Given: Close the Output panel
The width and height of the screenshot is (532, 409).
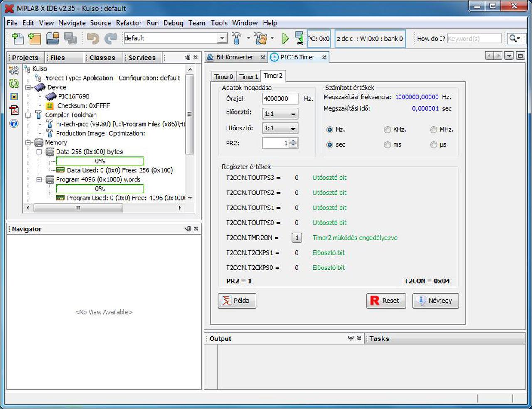Looking at the screenshot, I should [359, 338].
